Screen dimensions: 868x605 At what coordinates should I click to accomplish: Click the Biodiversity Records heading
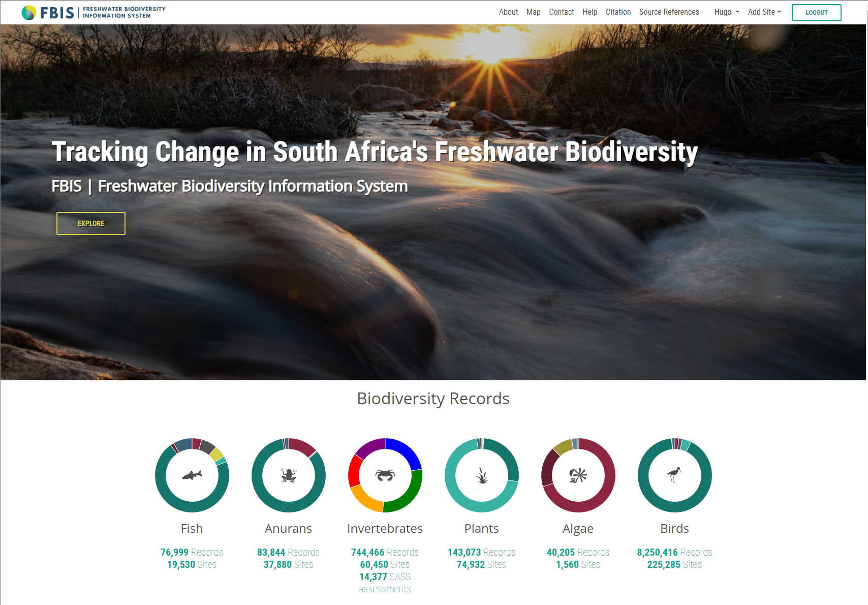pyautogui.click(x=433, y=399)
